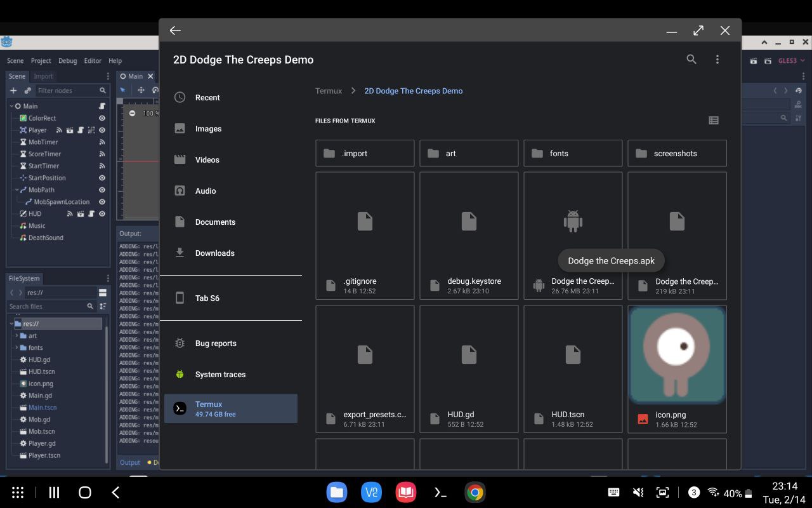Open the Godot Scene menu
The height and width of the screenshot is (508, 812).
pyautogui.click(x=15, y=61)
